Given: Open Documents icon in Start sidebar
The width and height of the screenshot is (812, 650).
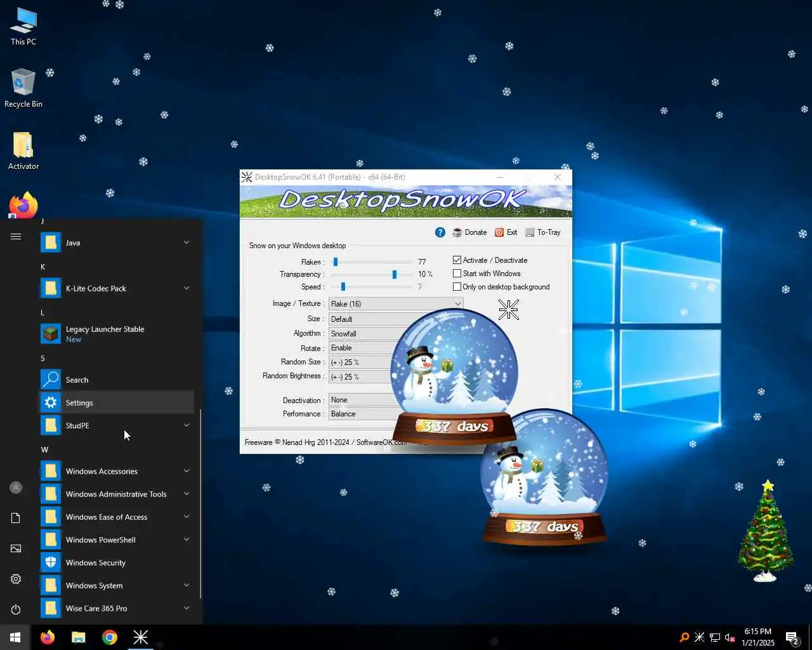Looking at the screenshot, I should [16, 518].
